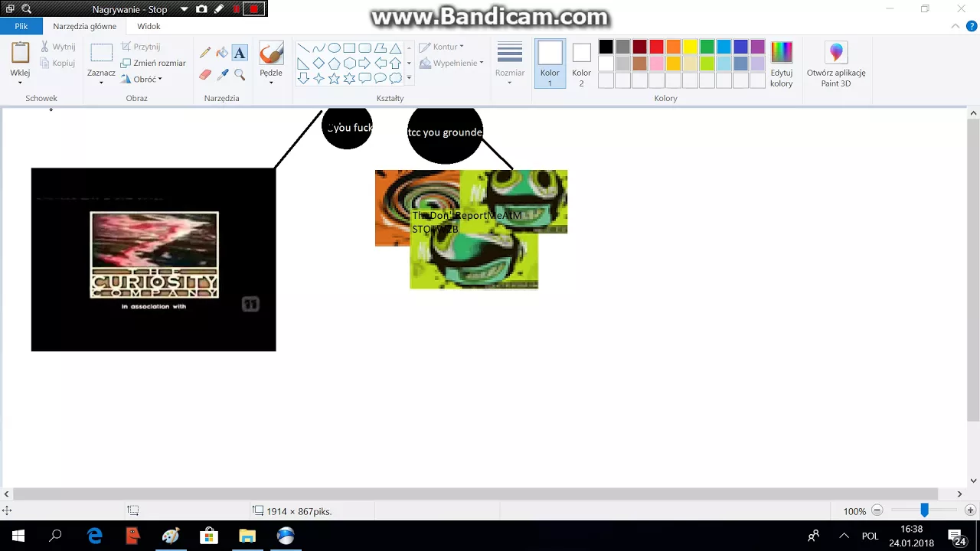Image resolution: width=980 pixels, height=551 pixels.
Task: Open Windows Start menu
Action: (x=18, y=536)
